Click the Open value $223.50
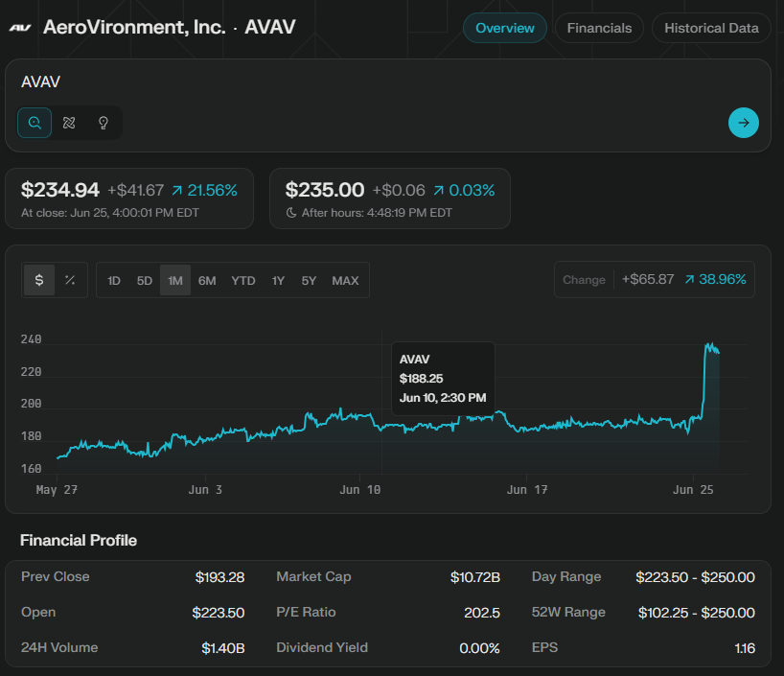The height and width of the screenshot is (676, 784). [x=219, y=613]
